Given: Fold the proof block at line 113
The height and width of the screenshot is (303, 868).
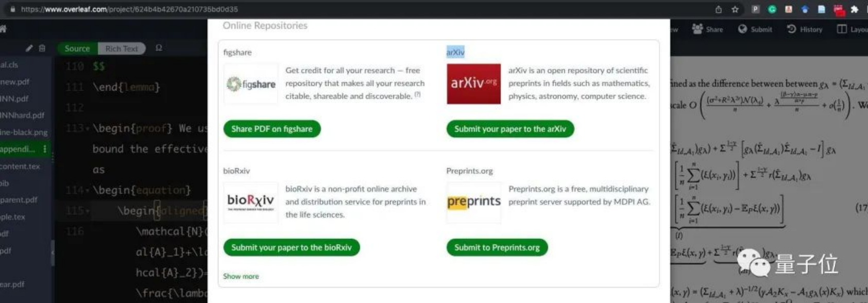Looking at the screenshot, I should pyautogui.click(x=88, y=128).
